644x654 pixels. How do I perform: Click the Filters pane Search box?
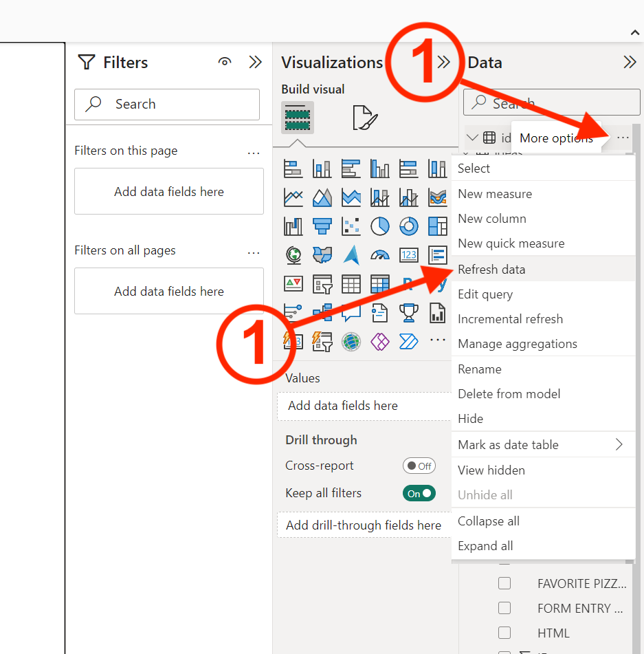[167, 105]
